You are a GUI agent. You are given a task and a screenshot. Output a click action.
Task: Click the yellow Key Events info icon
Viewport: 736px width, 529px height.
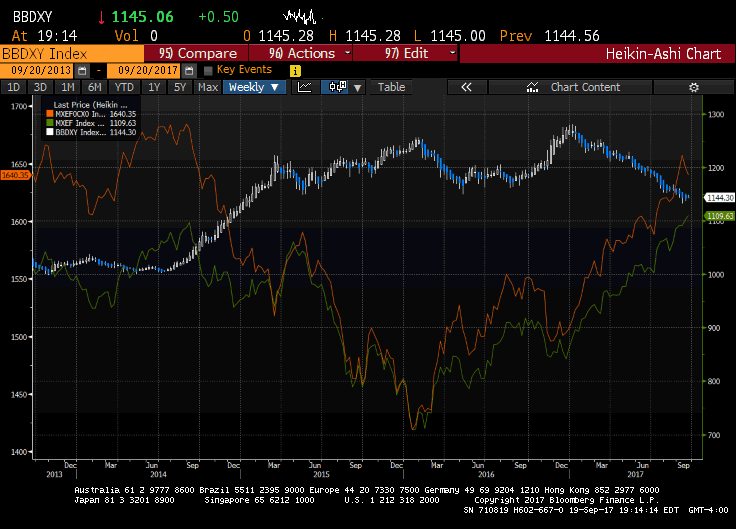click(295, 71)
